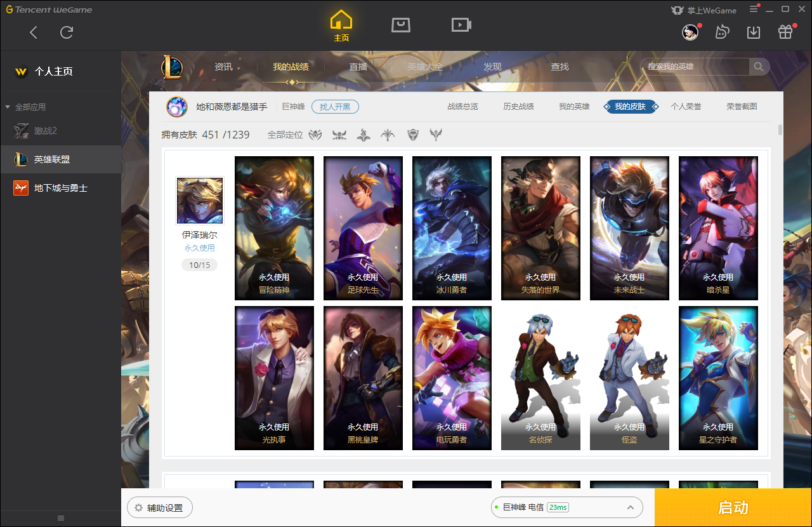Open the 历史战绩 sub-tab
812x527 pixels.
519,107
